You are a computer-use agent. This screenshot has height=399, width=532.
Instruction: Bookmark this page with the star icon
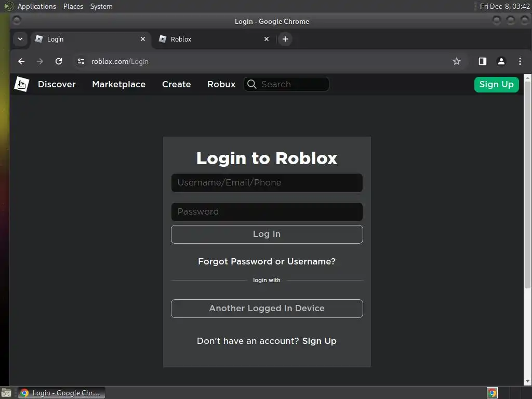[x=456, y=61]
